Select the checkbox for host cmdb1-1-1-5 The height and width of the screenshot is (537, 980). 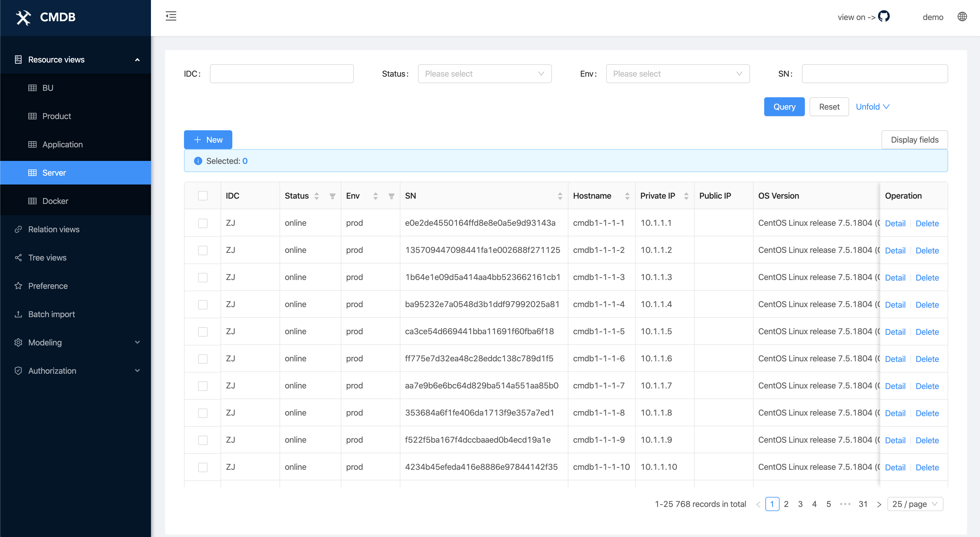[203, 332]
